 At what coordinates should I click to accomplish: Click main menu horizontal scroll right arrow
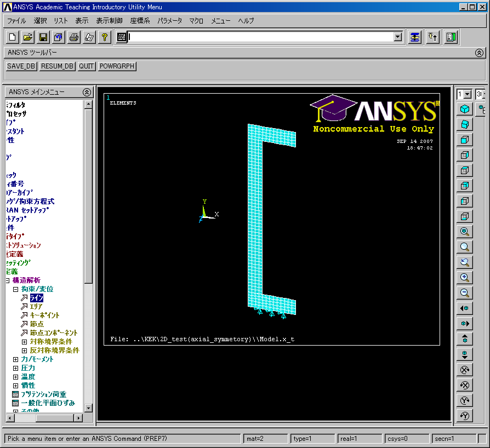(x=78, y=418)
